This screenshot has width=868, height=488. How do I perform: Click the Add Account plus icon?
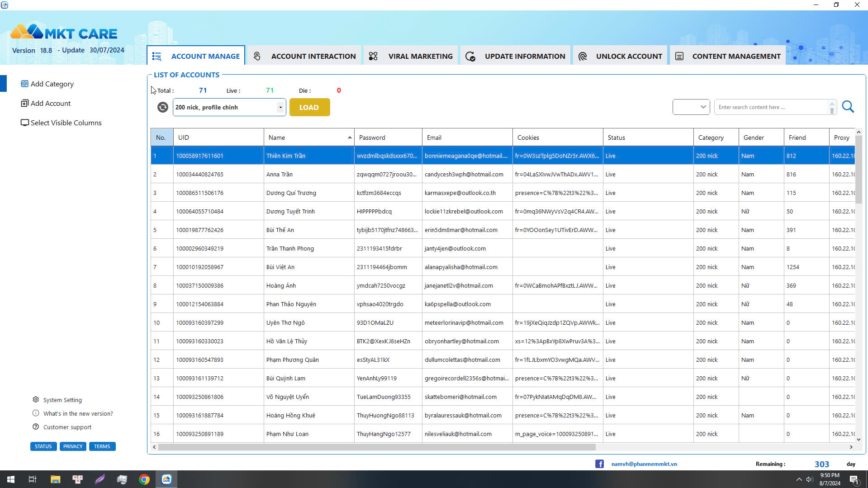(x=25, y=103)
